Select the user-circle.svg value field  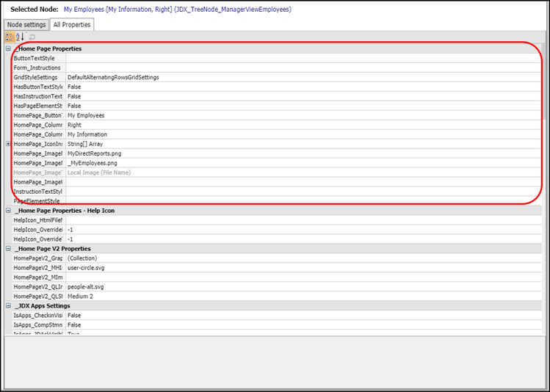coord(85,268)
